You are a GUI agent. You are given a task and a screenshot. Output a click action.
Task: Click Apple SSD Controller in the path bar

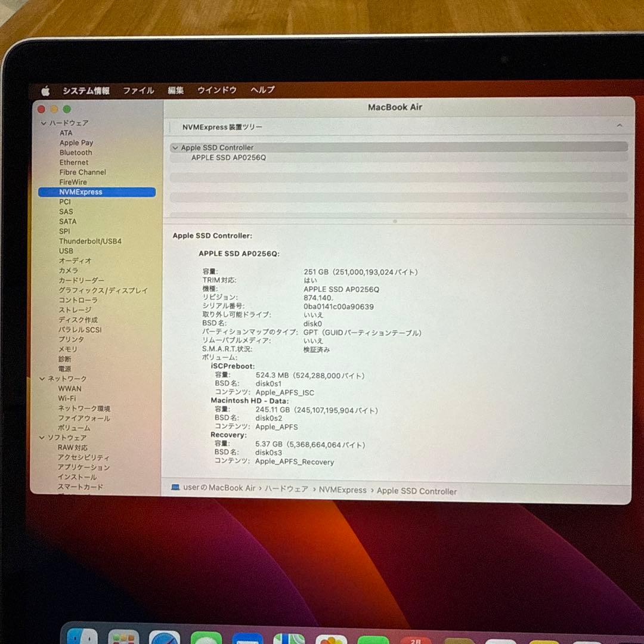click(x=416, y=491)
